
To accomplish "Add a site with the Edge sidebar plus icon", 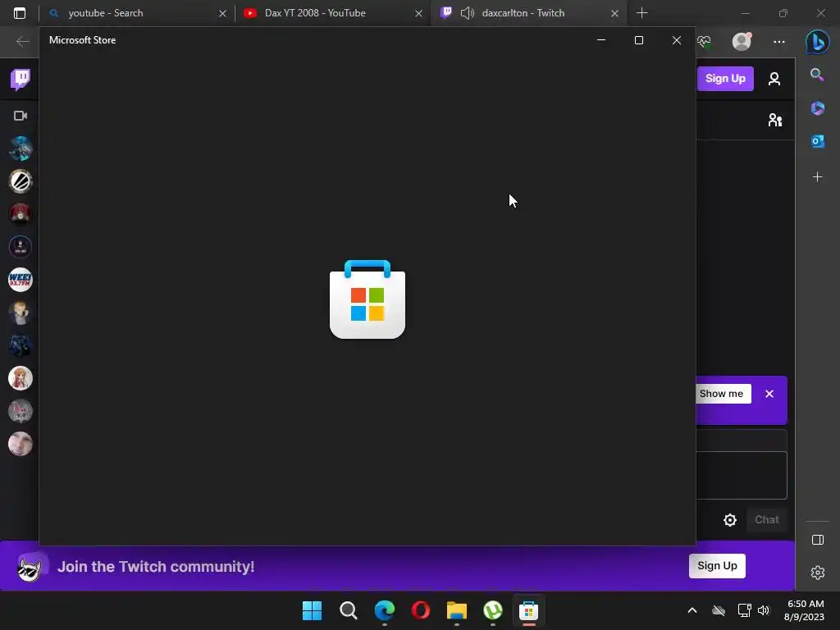I will [818, 177].
